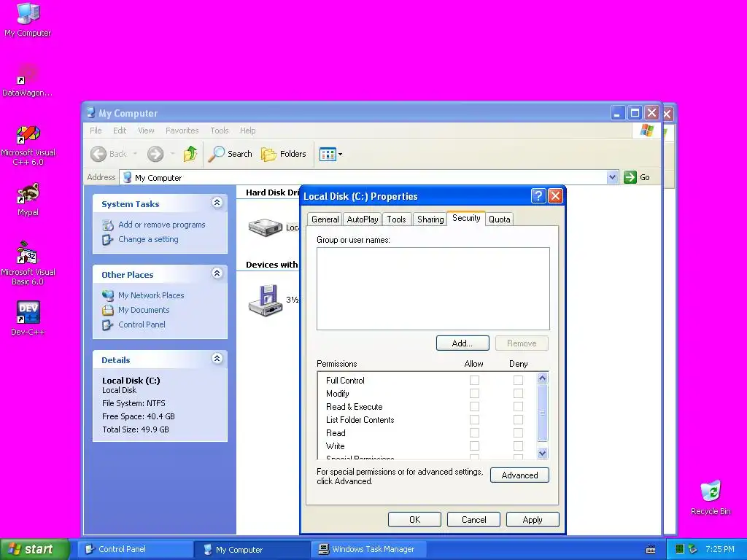Check Deny for Modify permission
The image size is (747, 560).
(x=518, y=393)
